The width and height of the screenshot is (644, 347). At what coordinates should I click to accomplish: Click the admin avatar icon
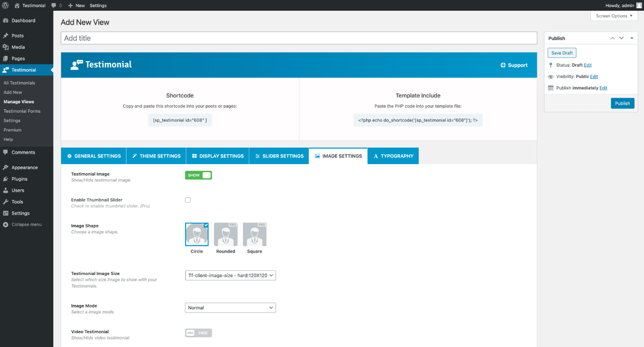[639, 5]
